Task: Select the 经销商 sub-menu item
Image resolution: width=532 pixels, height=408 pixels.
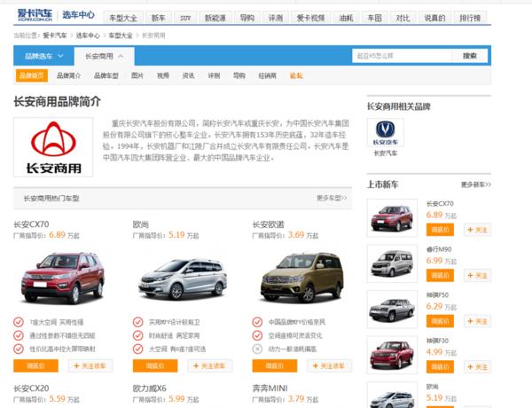Action: [268, 75]
